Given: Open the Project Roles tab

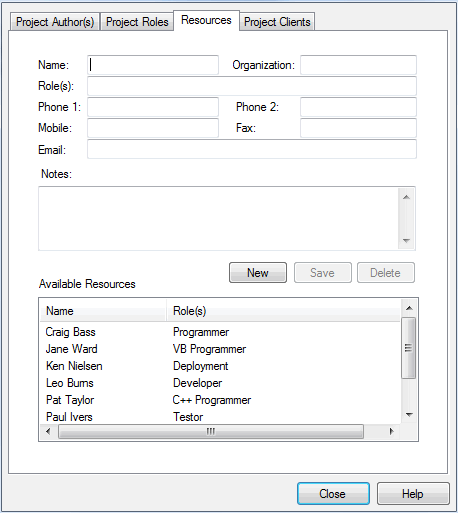Looking at the screenshot, I should click(137, 22).
